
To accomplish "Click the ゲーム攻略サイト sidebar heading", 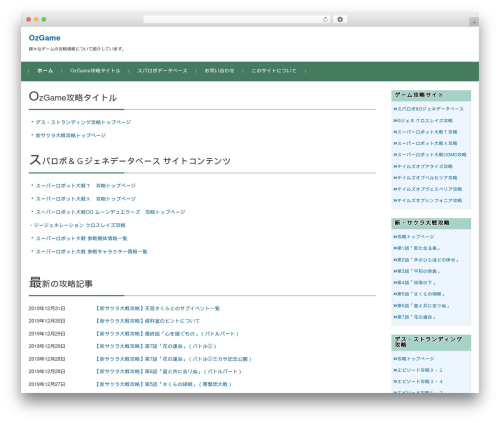I will [x=419, y=95].
